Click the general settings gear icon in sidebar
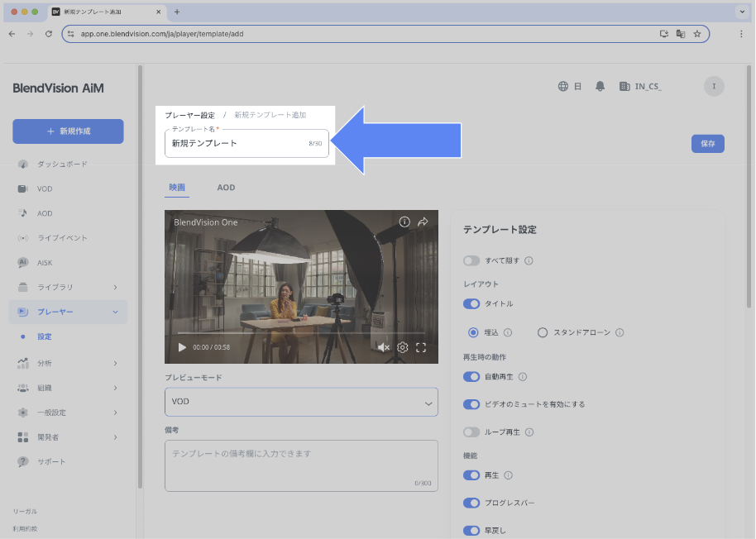756x539 pixels. click(22, 413)
